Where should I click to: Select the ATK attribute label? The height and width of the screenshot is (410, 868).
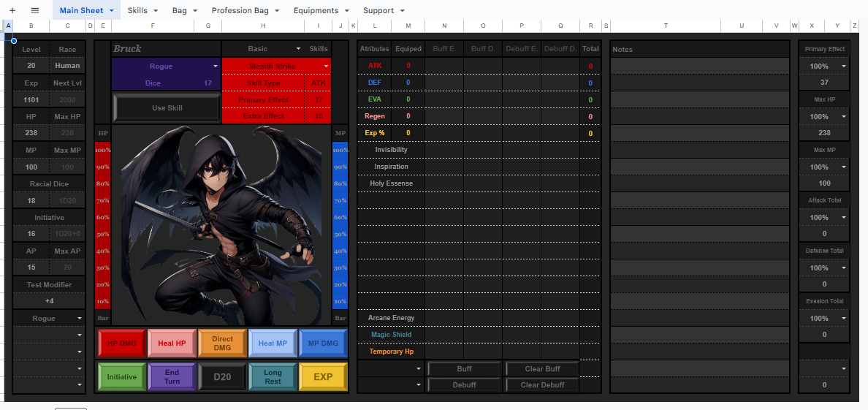tap(375, 65)
